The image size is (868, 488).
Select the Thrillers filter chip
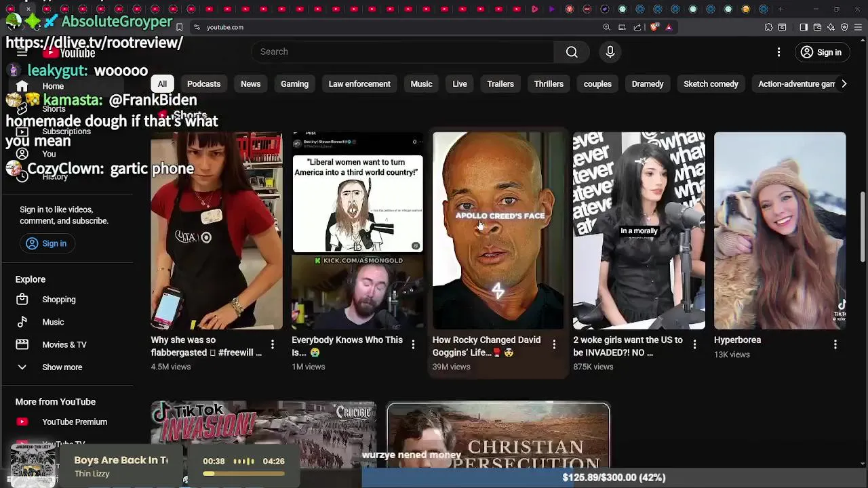(x=549, y=84)
